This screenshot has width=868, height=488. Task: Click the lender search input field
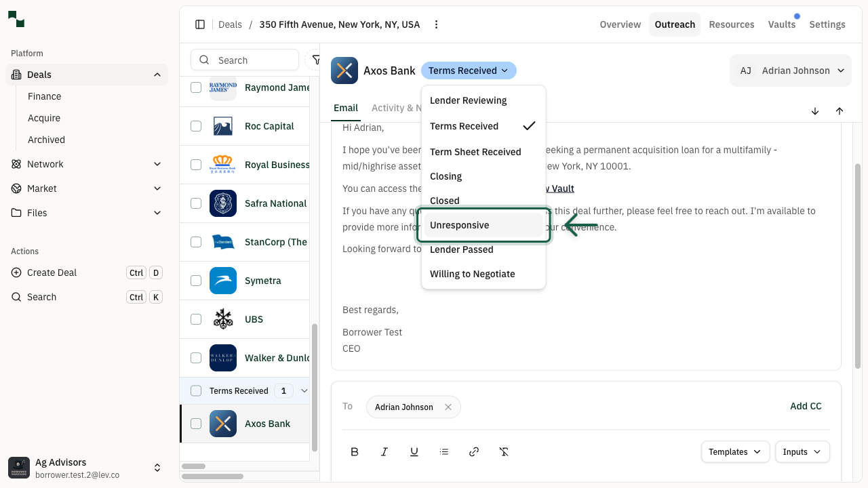251,60
